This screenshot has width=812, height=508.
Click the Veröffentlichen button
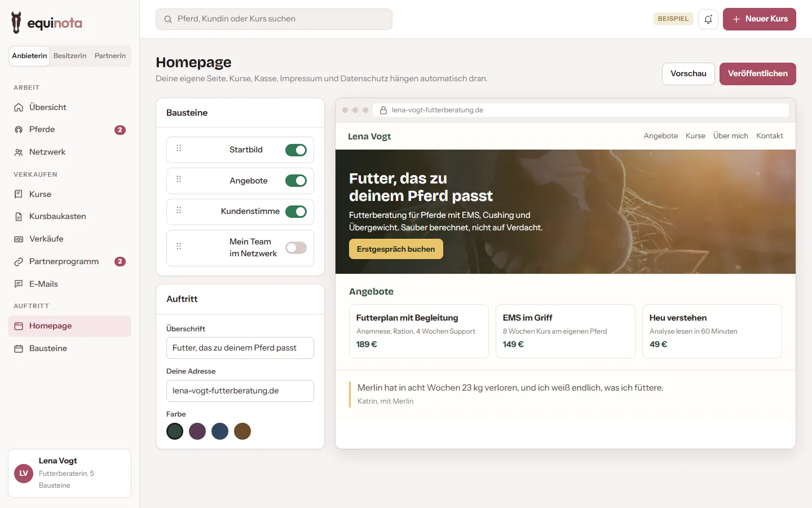tap(758, 74)
